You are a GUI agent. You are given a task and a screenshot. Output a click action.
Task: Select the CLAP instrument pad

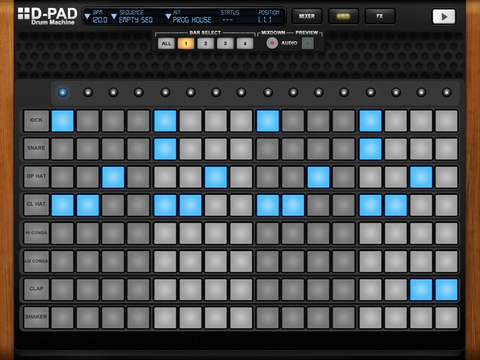36,289
